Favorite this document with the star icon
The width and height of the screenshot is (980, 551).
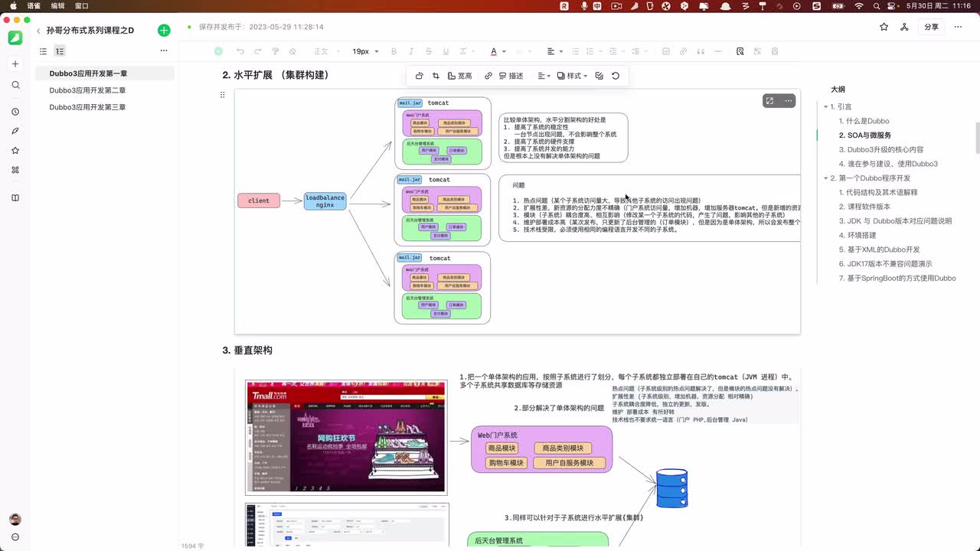(x=884, y=27)
